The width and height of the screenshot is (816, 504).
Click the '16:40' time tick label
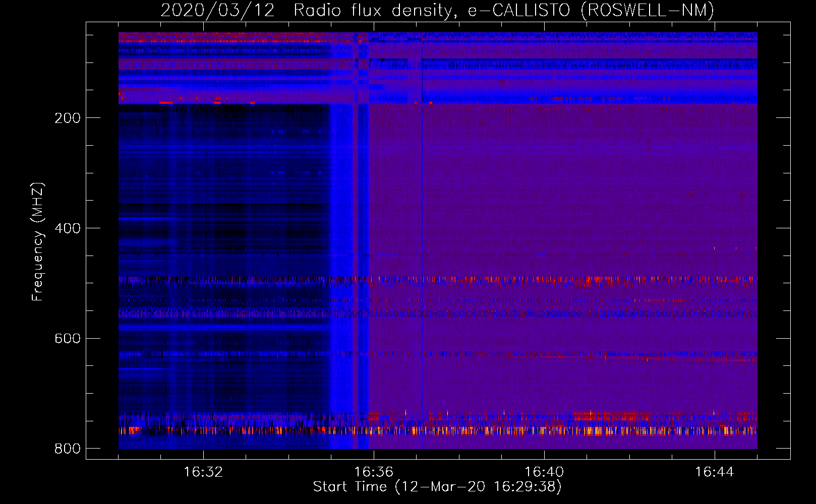pos(544,472)
